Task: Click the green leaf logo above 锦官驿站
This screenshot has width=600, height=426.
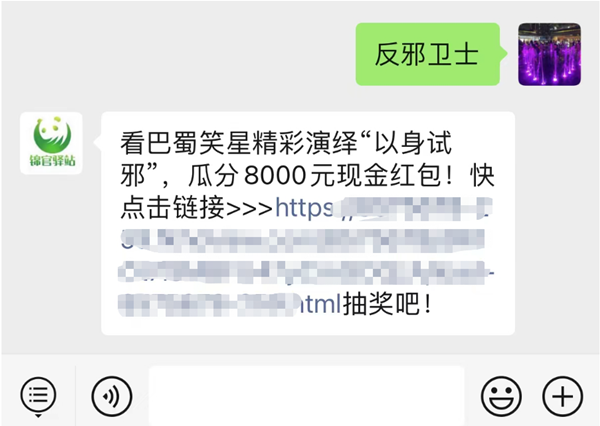Action: coord(52,135)
